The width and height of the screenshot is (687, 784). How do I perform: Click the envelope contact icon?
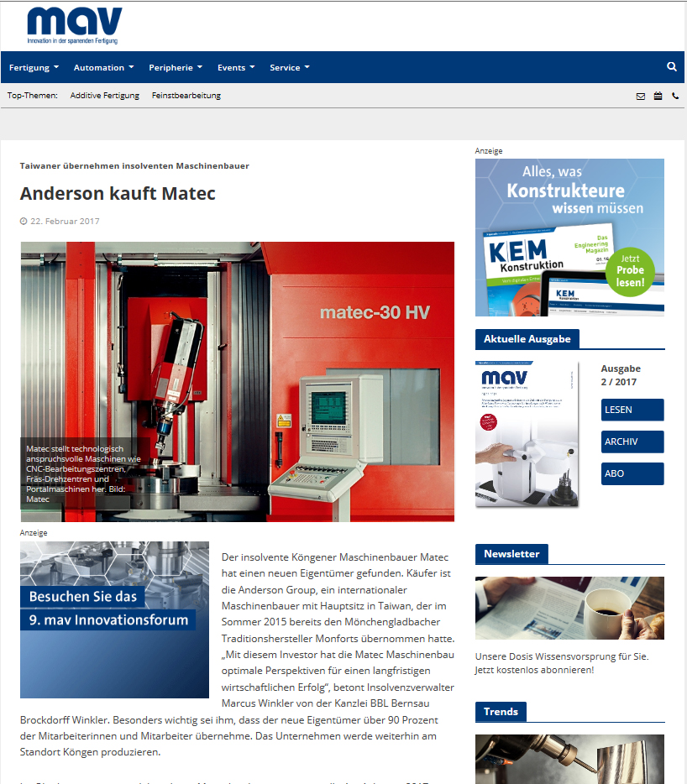tap(641, 96)
